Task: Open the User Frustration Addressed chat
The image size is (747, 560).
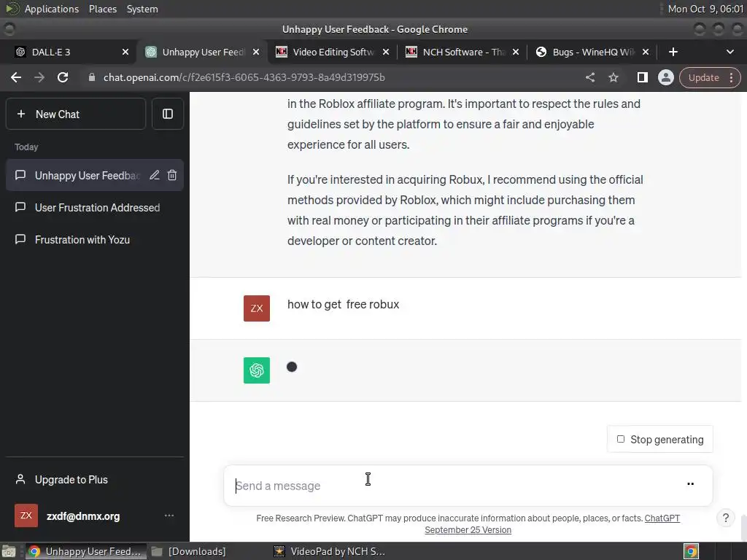Action: [x=94, y=208]
